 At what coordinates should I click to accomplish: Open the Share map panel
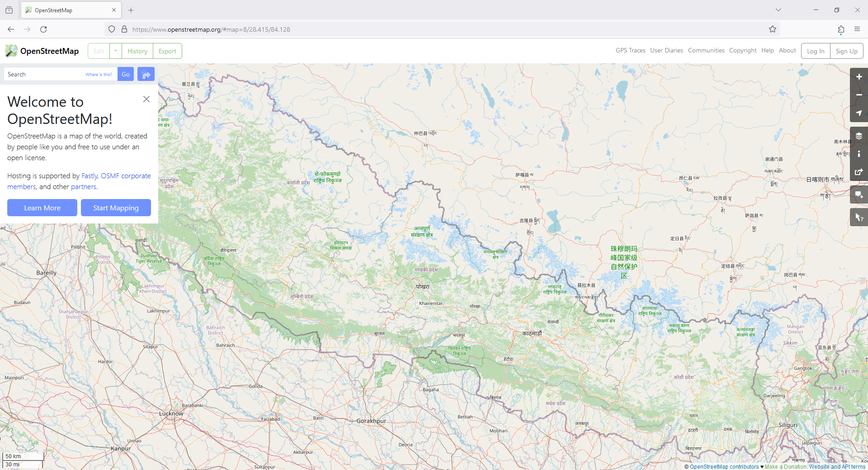tap(859, 172)
